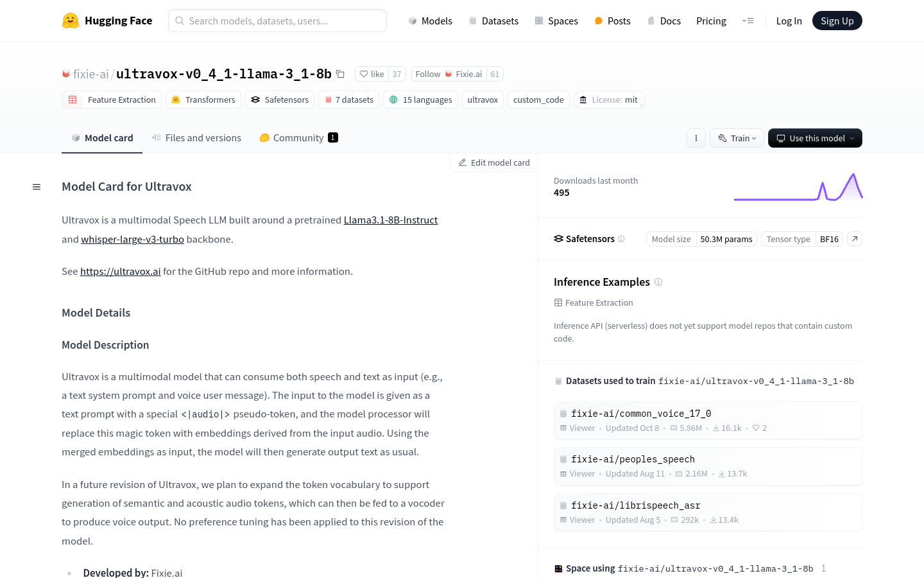Click the Space using heading icon
The height and width of the screenshot is (578, 924).
(x=558, y=568)
